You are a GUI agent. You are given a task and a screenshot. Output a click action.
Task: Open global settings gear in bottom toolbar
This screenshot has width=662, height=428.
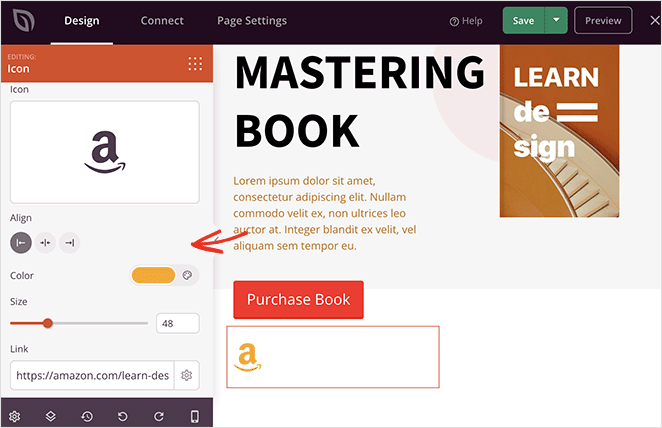pyautogui.click(x=15, y=416)
